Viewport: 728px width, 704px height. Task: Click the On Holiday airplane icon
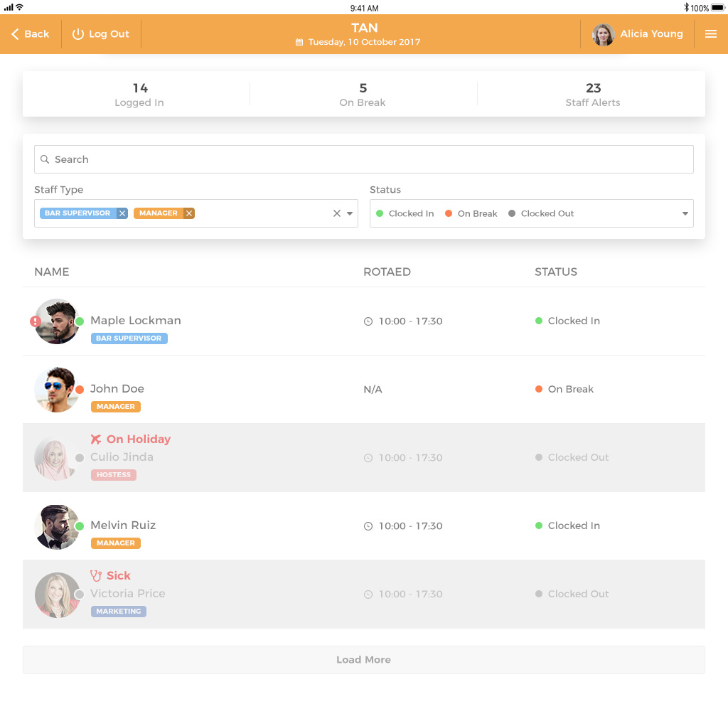[96, 439]
